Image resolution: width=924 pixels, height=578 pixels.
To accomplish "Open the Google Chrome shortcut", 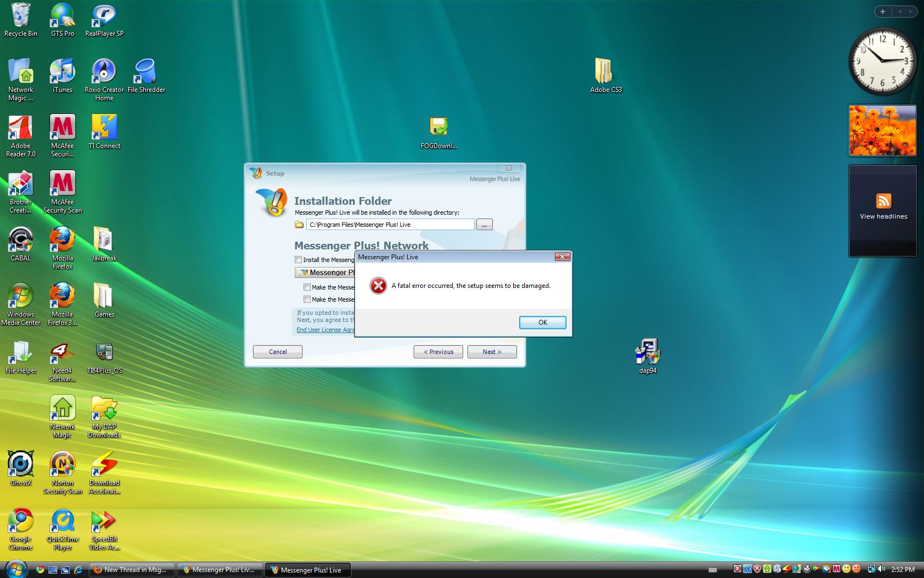I will [x=21, y=522].
